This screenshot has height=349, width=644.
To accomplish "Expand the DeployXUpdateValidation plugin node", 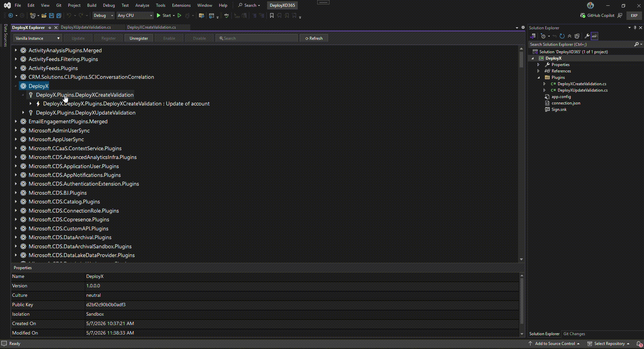I will [x=23, y=113].
